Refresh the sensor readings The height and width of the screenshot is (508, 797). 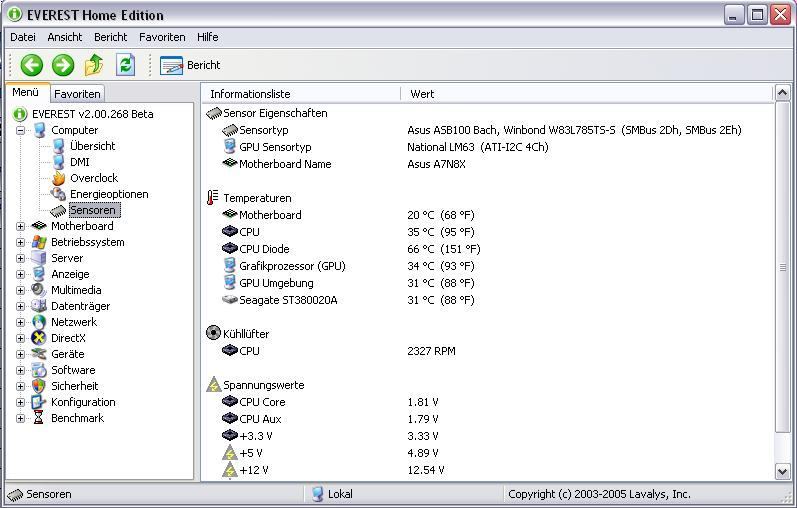coord(126,65)
